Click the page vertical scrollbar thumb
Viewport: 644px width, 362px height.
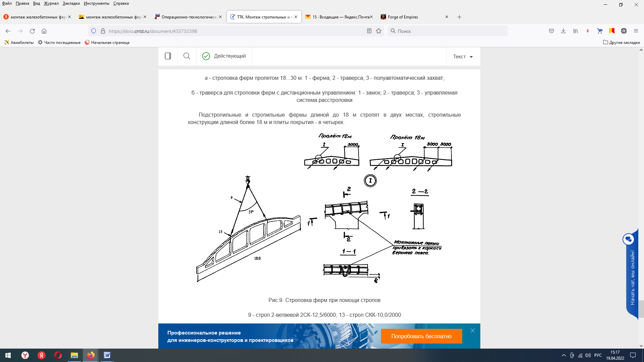tap(641, 309)
